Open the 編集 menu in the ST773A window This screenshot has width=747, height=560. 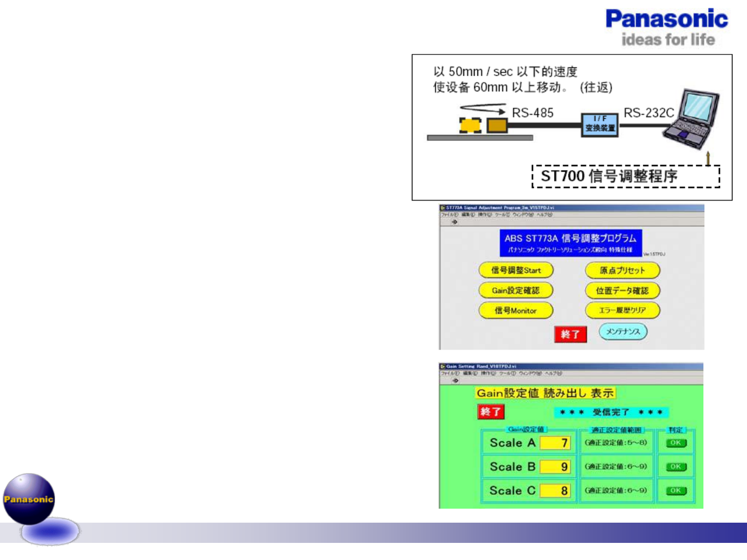click(469, 215)
